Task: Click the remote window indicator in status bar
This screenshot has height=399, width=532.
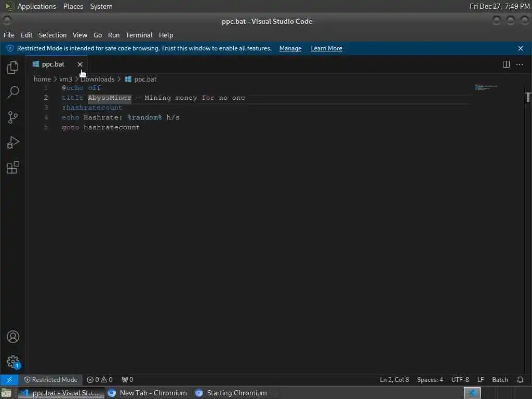Action: point(9,380)
